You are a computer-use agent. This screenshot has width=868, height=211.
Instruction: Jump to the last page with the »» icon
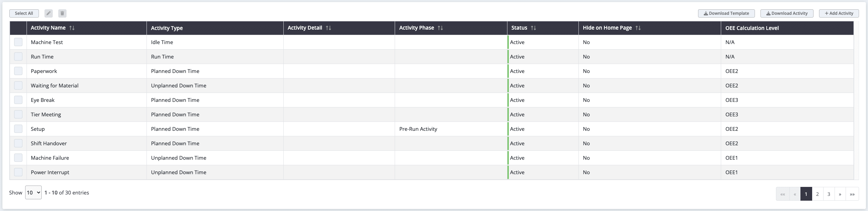click(x=851, y=194)
